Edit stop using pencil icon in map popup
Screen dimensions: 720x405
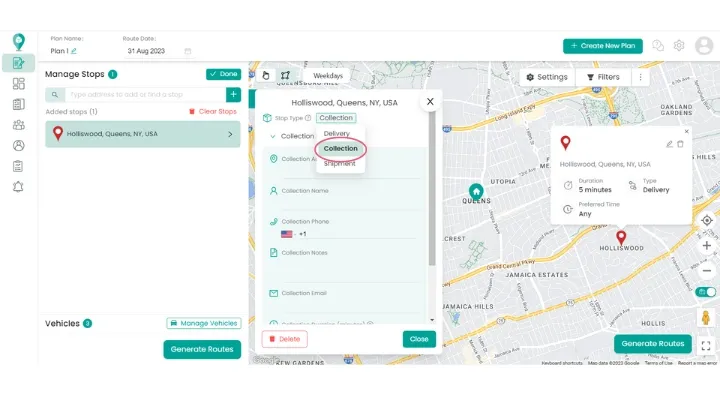[669, 144]
